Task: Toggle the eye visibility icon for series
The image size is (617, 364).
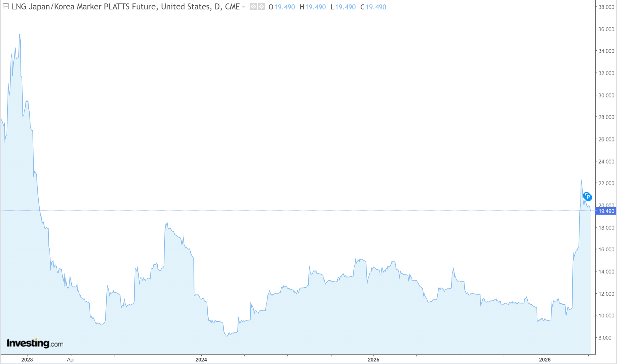Action: coord(253,7)
